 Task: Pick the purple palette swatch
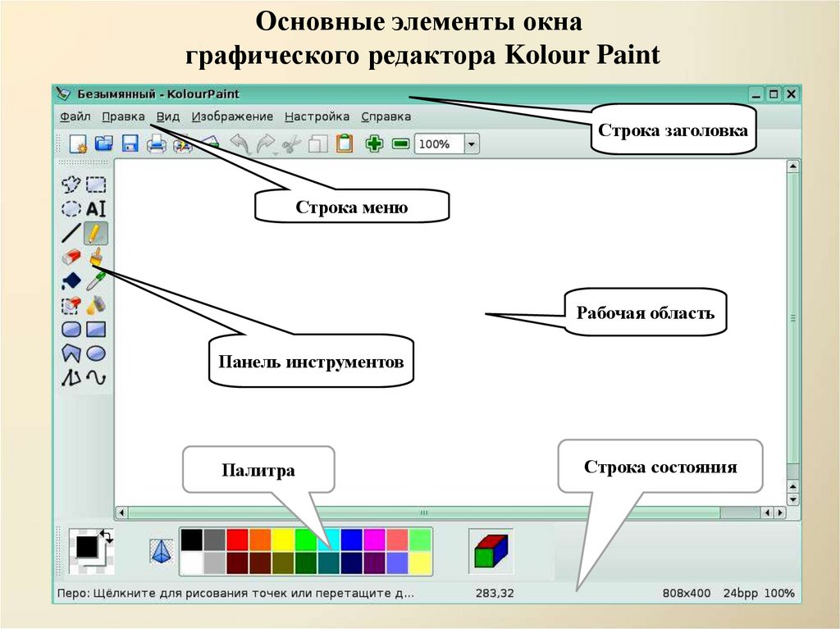coord(374,563)
